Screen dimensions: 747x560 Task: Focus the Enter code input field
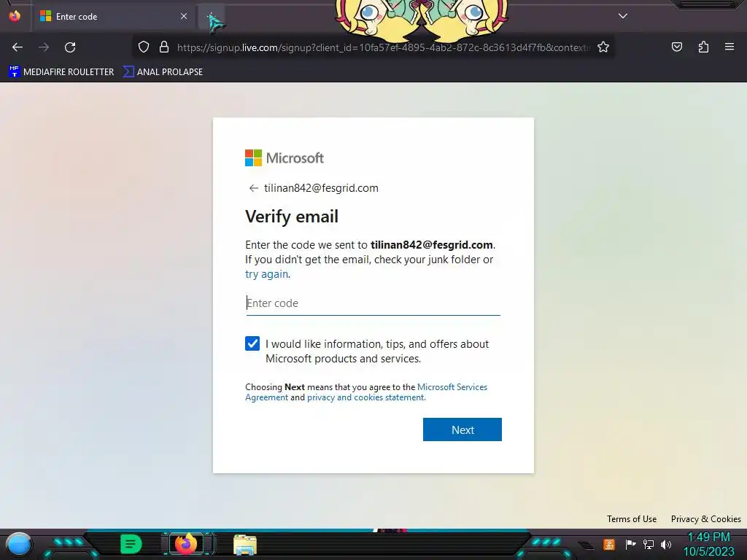coord(373,303)
